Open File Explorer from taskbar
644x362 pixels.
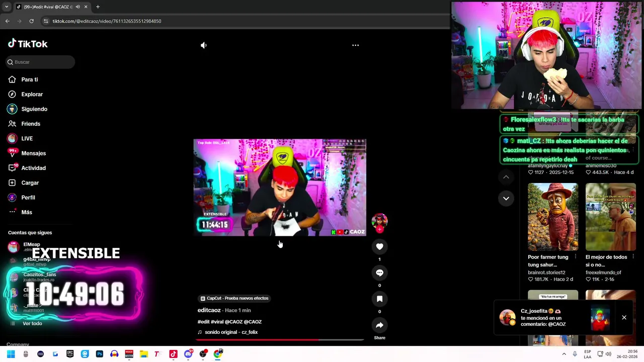point(143,354)
